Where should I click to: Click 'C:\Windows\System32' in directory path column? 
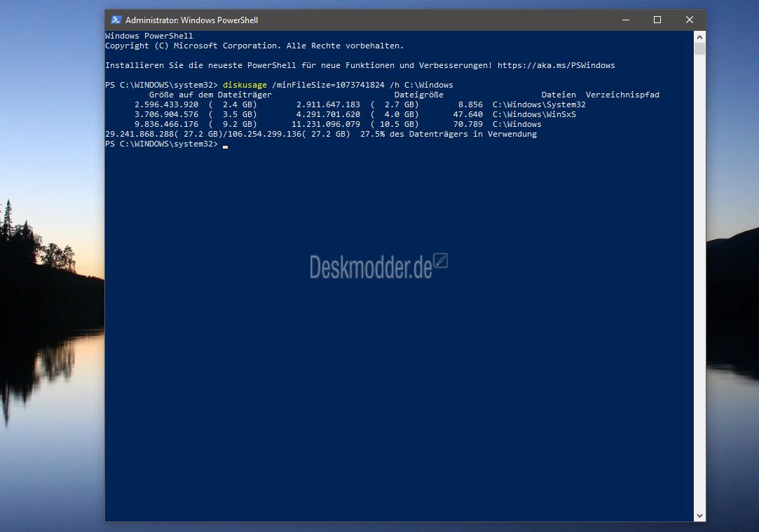[539, 104]
